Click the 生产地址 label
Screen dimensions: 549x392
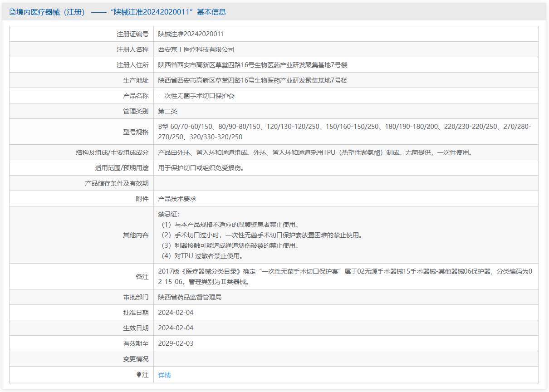click(136, 80)
